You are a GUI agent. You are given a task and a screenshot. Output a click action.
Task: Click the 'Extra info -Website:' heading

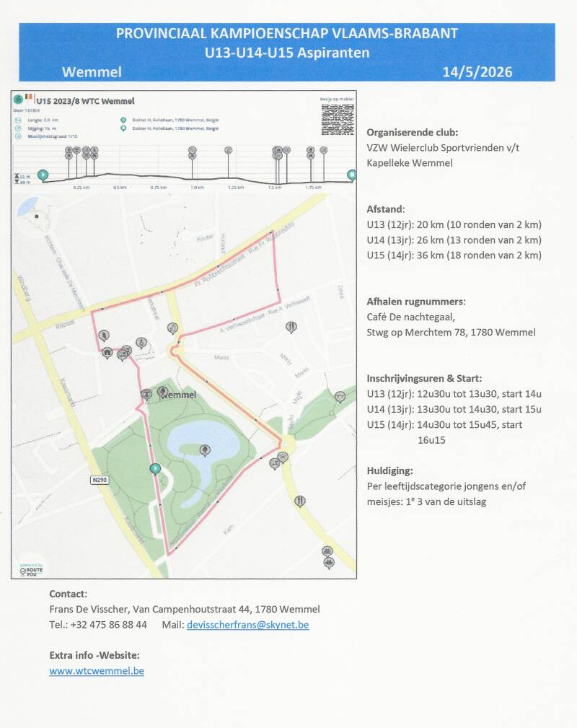[94, 656]
